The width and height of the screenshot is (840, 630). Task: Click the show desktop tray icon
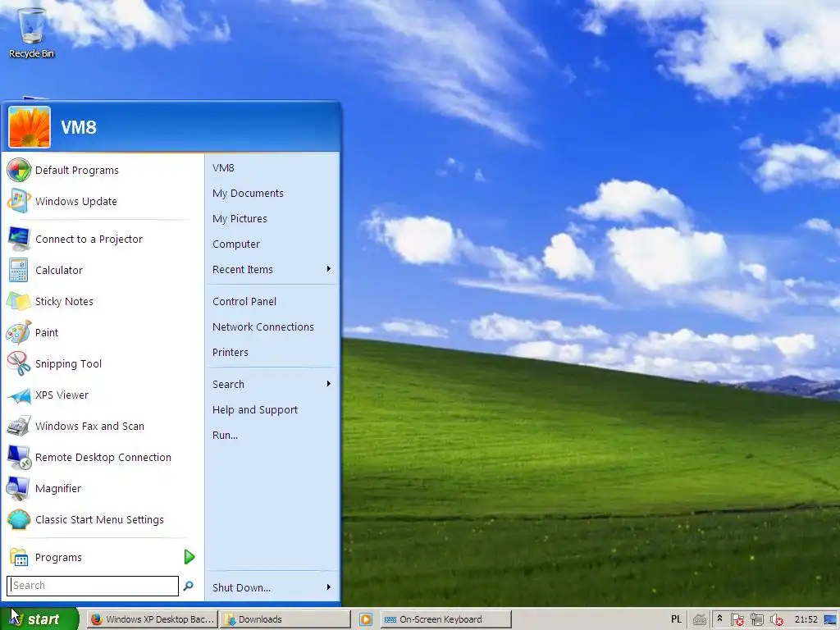830,620
